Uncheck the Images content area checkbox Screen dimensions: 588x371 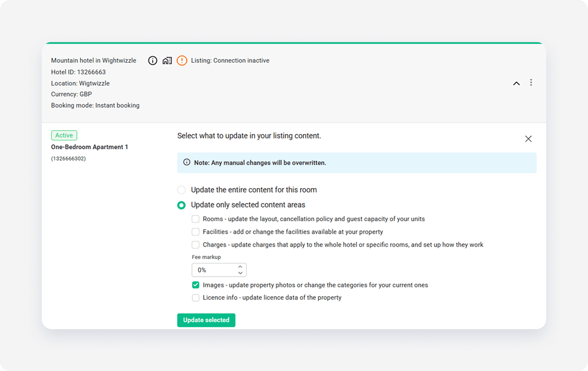pyautogui.click(x=196, y=285)
